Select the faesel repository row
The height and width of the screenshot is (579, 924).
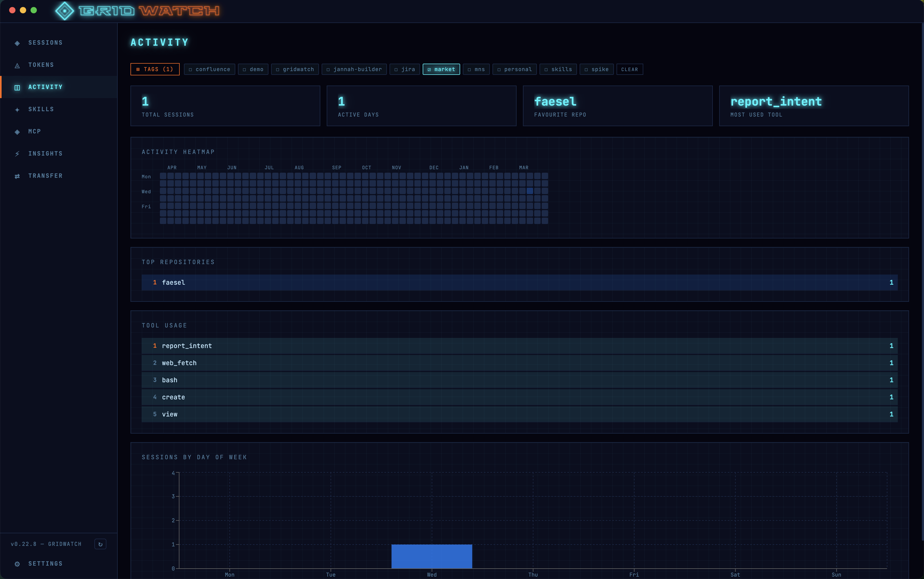[519, 283]
